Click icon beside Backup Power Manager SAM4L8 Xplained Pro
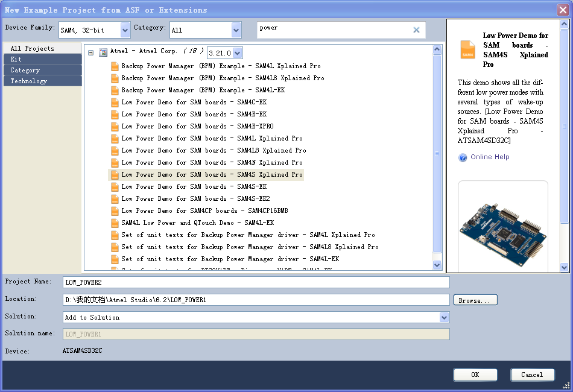The image size is (573, 392). coord(115,78)
